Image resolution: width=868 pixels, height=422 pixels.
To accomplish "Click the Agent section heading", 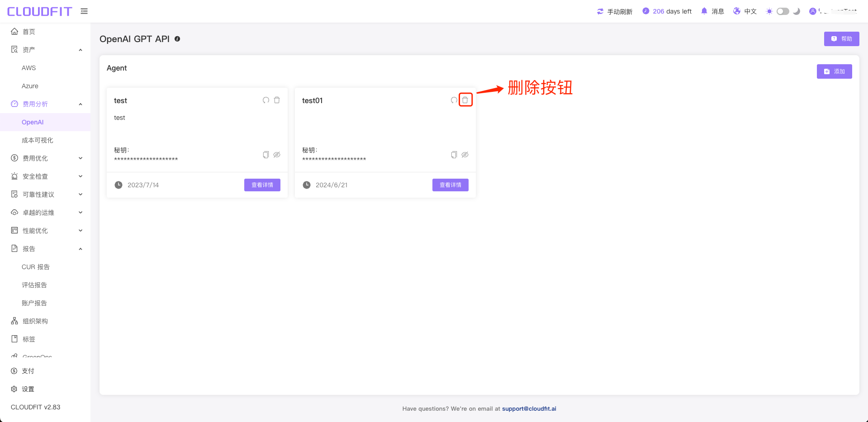I will 117,68.
